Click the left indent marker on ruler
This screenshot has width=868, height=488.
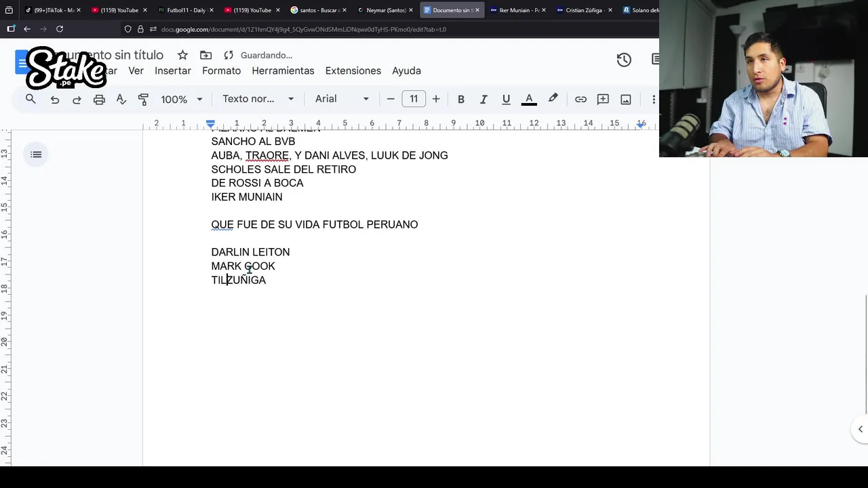[x=210, y=124]
